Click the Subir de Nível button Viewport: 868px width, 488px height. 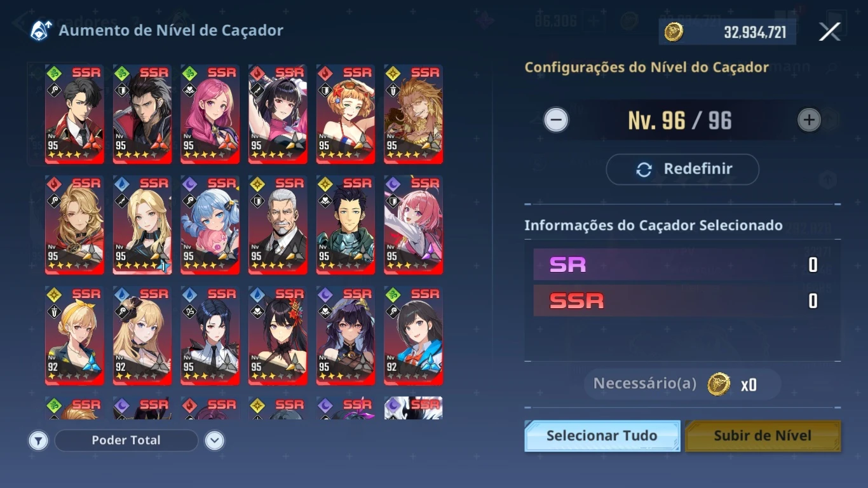[763, 436]
